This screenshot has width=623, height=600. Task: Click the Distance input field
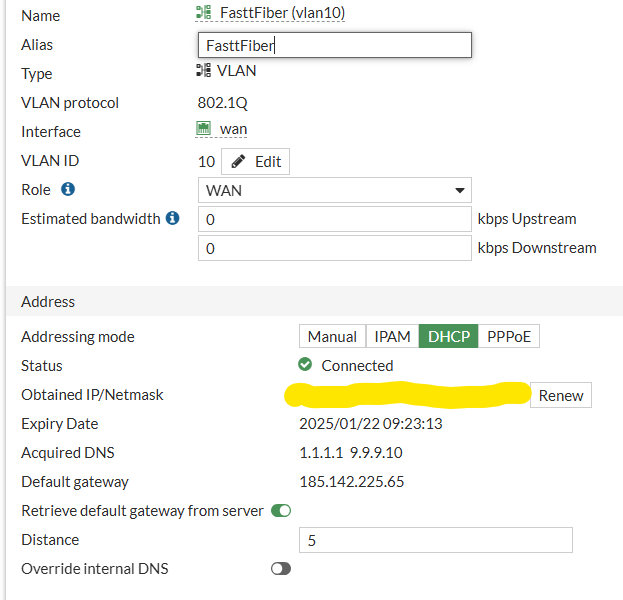[435, 540]
